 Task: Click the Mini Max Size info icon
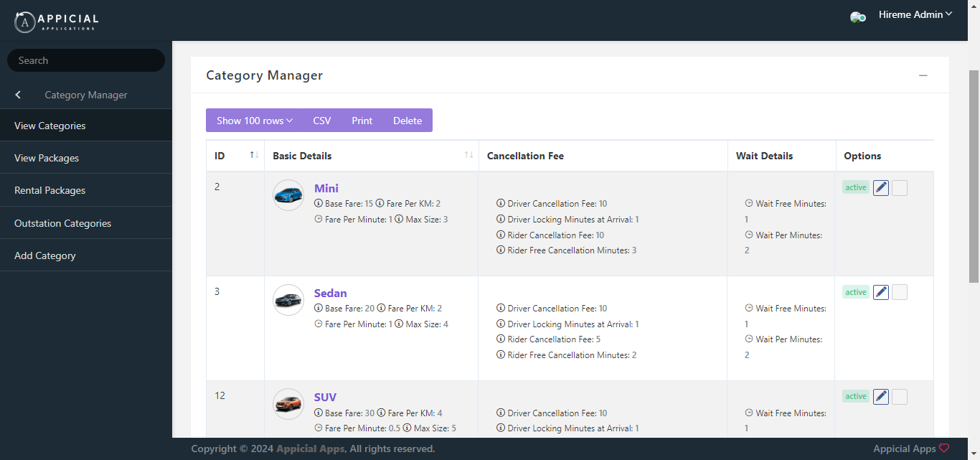[399, 220]
